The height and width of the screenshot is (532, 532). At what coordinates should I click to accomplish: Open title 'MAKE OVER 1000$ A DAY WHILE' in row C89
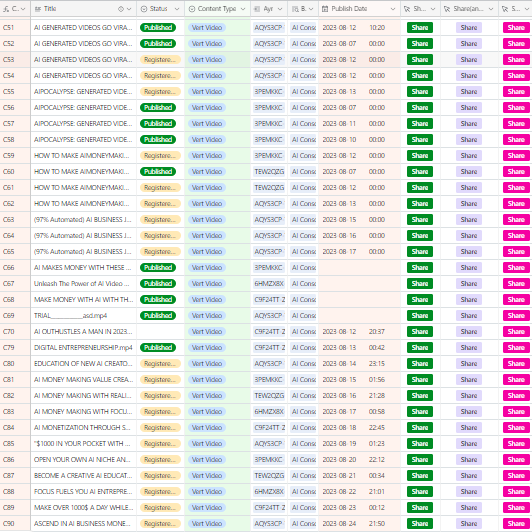coord(83,508)
